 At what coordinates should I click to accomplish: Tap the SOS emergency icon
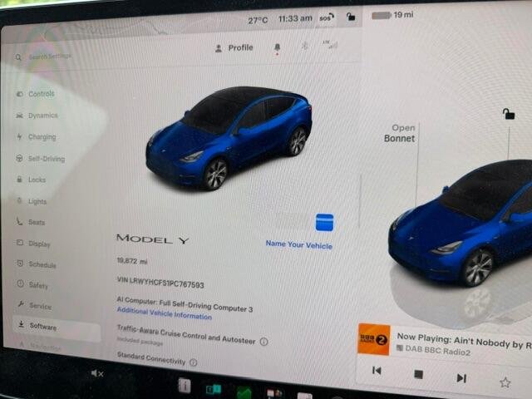327,17
